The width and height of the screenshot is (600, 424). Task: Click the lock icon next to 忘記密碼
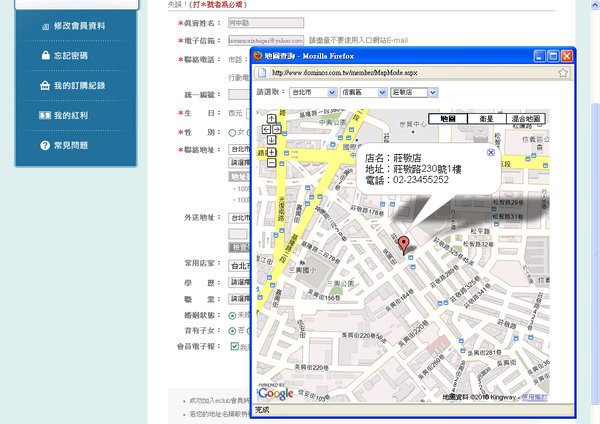tap(45, 55)
